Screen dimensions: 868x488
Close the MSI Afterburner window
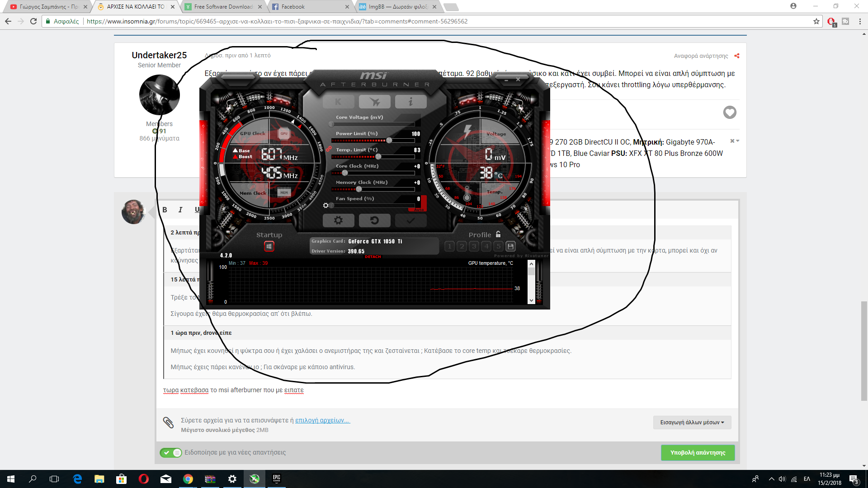pyautogui.click(x=518, y=80)
